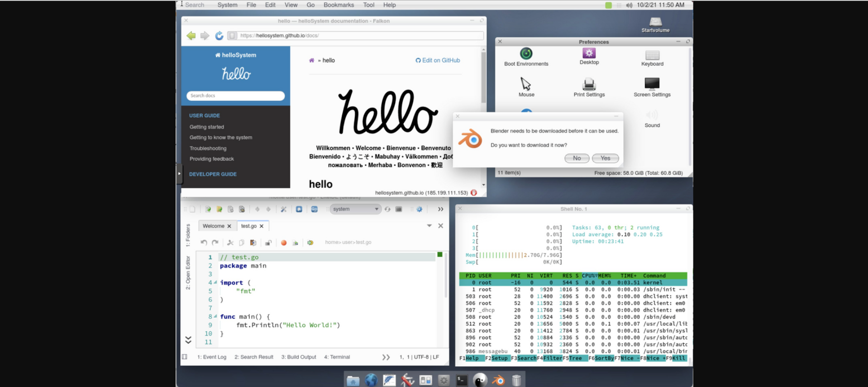Expand bottom panel overflow chevron in LiteIDE
The image size is (868, 387).
coord(386,357)
